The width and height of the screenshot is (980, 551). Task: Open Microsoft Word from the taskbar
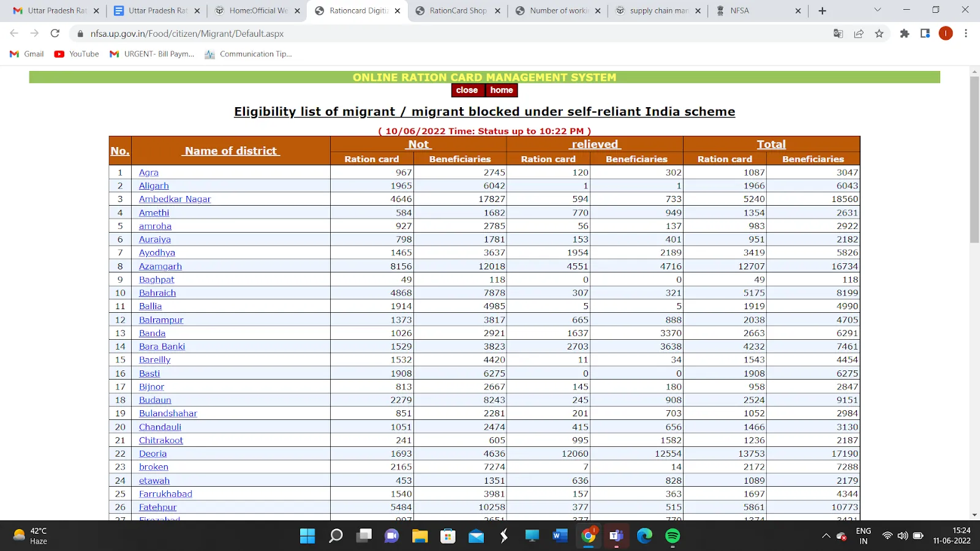(x=560, y=536)
